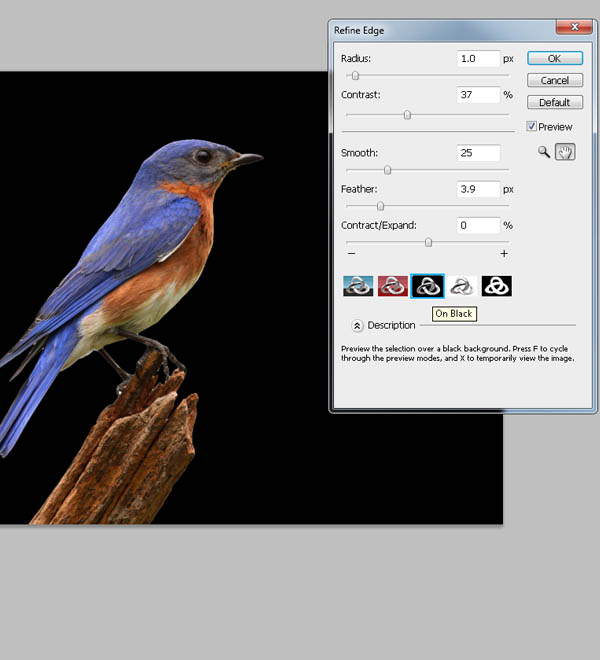This screenshot has width=600, height=660.
Task: Click the Smooth slider handle
Action: pos(387,170)
